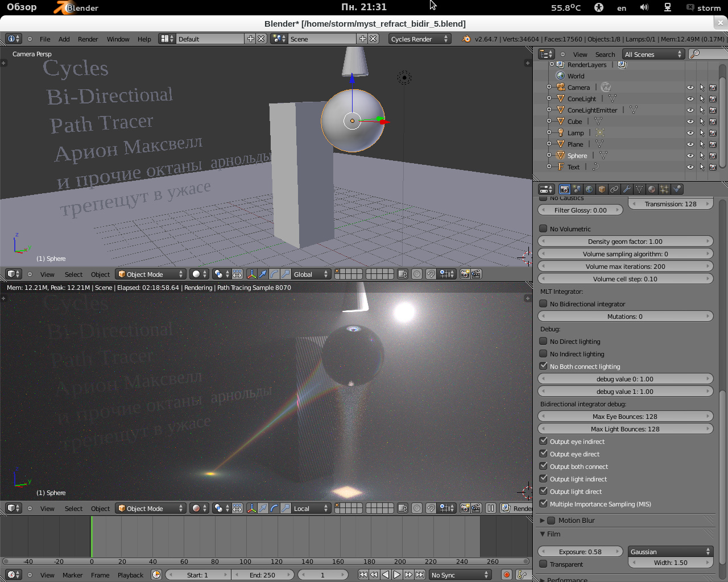This screenshot has height=582, width=728.
Task: Open the Render menu in info header
Action: pos(88,39)
